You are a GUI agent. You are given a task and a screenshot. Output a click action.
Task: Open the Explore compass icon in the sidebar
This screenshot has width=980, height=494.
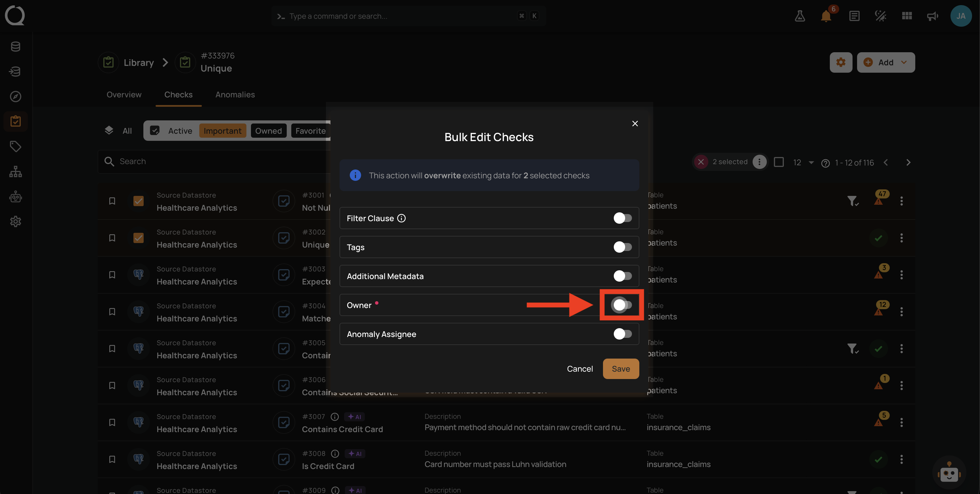coord(15,96)
